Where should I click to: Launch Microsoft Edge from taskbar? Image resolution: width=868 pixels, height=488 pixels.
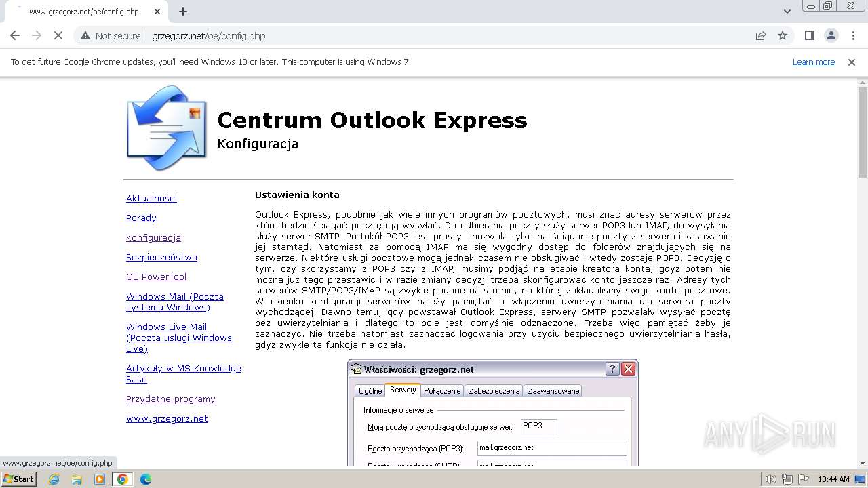[x=146, y=479]
